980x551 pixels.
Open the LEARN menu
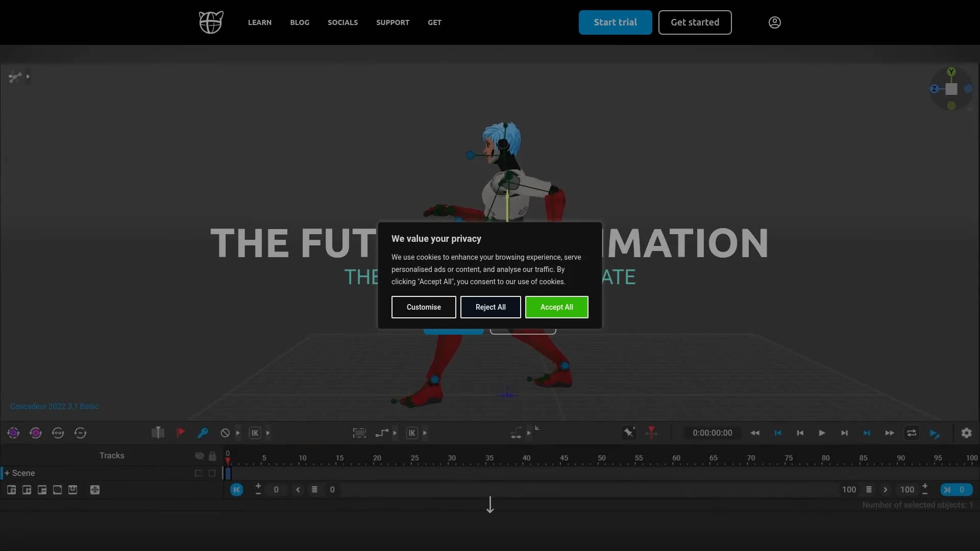[260, 22]
